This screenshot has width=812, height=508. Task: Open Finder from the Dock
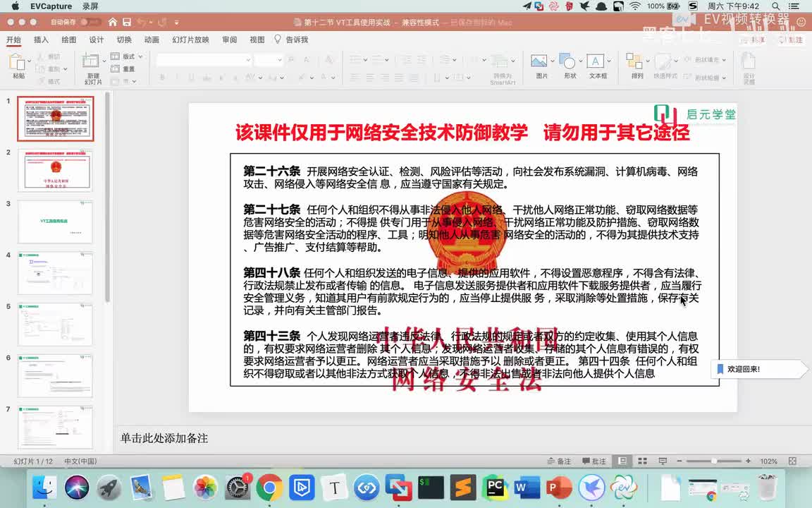coord(44,488)
